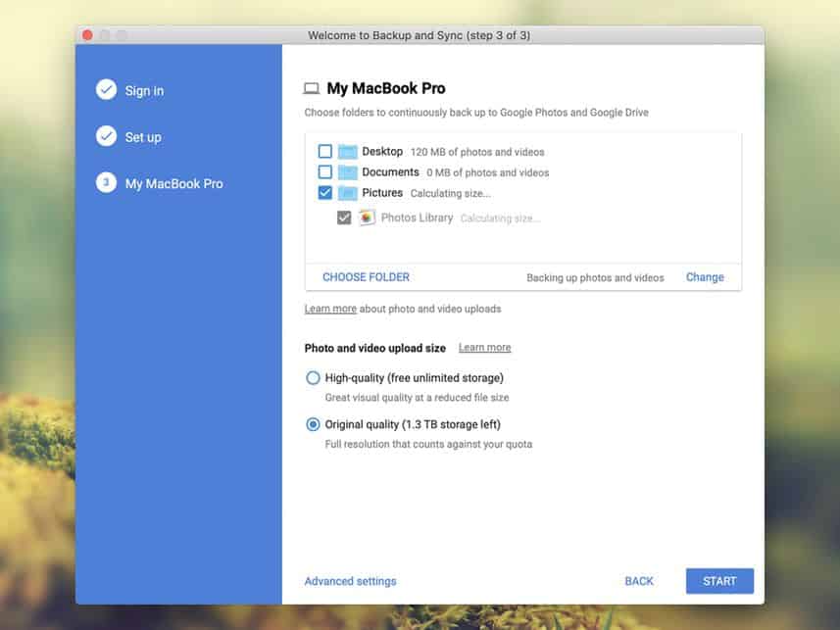Click Change next to backing up photos
This screenshot has width=840, height=630.
705,277
